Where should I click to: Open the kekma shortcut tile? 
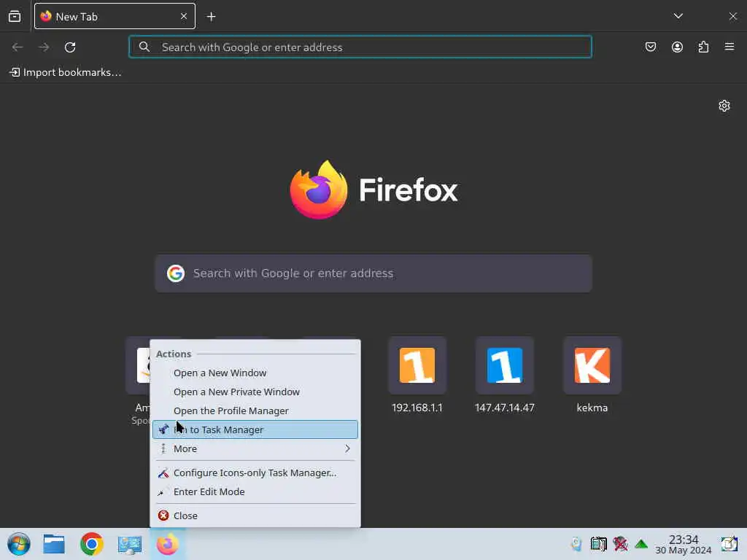[x=592, y=365]
